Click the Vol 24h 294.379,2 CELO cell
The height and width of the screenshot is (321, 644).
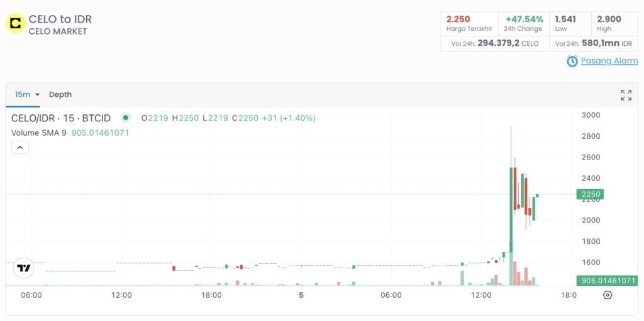pos(495,43)
